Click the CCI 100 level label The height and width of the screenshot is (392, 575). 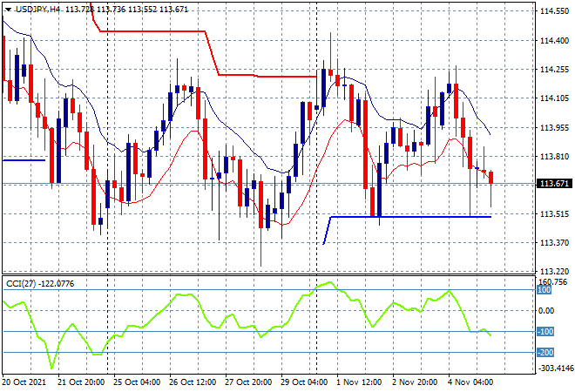point(544,290)
